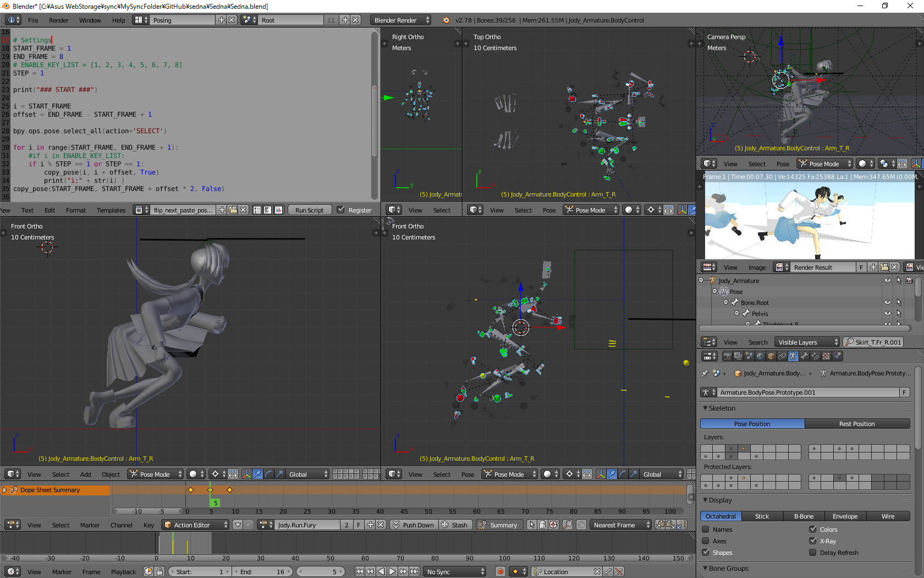This screenshot has height=578, width=924.
Task: Collapse Pelvis in outliner tree
Action: click(x=737, y=313)
